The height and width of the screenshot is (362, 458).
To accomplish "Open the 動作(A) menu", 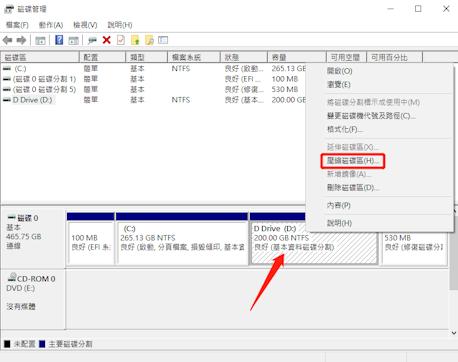I will pos(51,25).
